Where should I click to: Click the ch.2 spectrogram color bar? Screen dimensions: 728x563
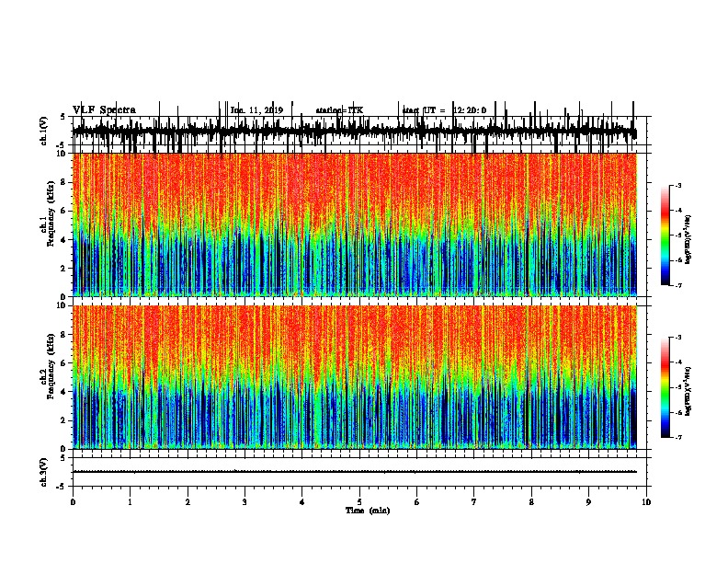click(665, 387)
